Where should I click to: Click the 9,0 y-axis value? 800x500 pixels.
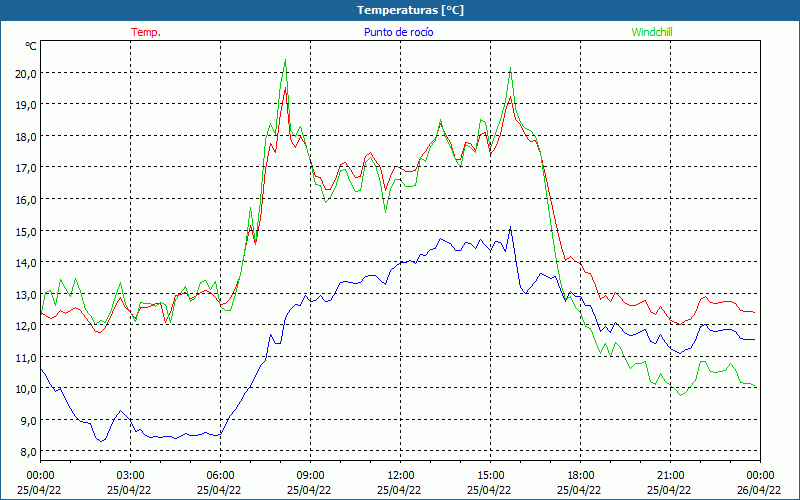click(x=29, y=420)
